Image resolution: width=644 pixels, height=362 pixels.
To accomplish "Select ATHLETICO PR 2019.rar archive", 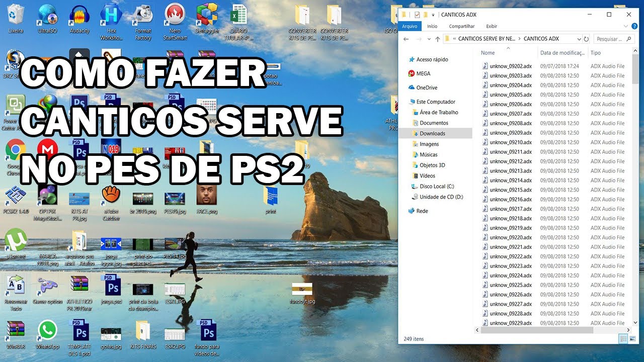I will pyautogui.click(x=79, y=293).
